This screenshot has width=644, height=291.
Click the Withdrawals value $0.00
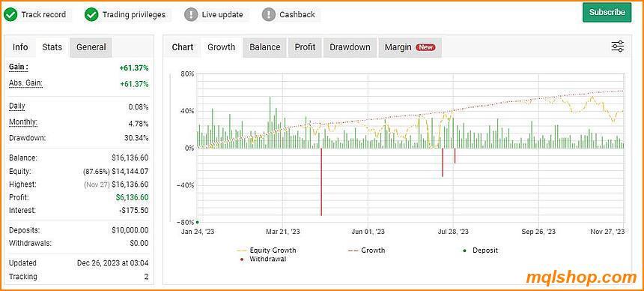click(x=139, y=243)
